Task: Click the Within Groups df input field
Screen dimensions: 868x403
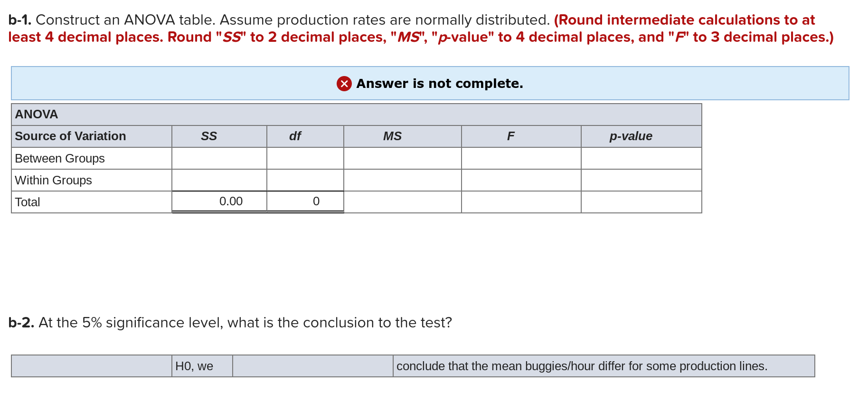Action: 305,180
